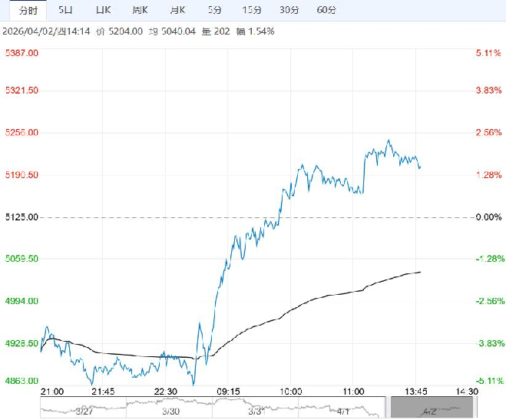Click the blue price line's latest endpoint
506x420 pixels.
pyautogui.click(x=419, y=167)
